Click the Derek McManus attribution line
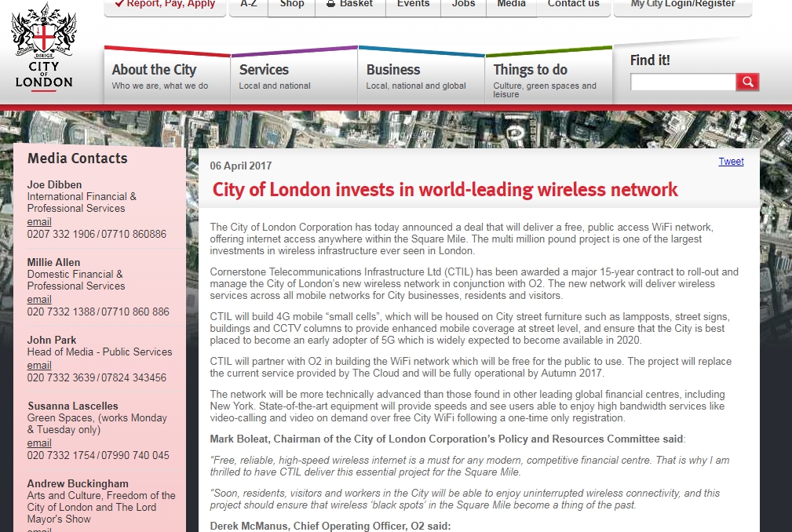Image resolution: width=792 pixels, height=532 pixels. click(330, 526)
